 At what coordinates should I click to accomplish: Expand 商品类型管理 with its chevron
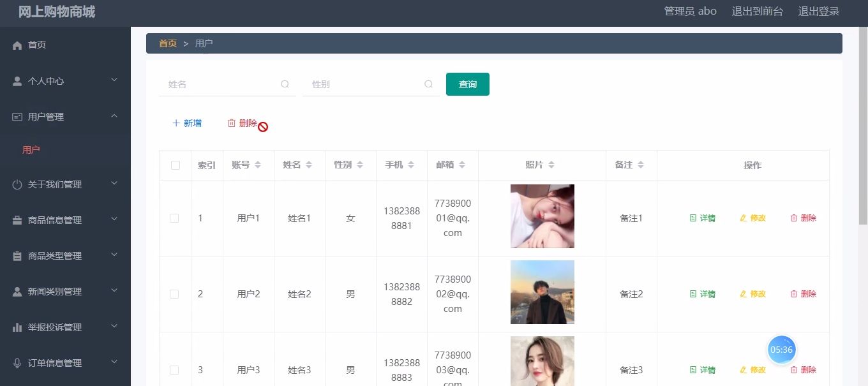point(114,255)
